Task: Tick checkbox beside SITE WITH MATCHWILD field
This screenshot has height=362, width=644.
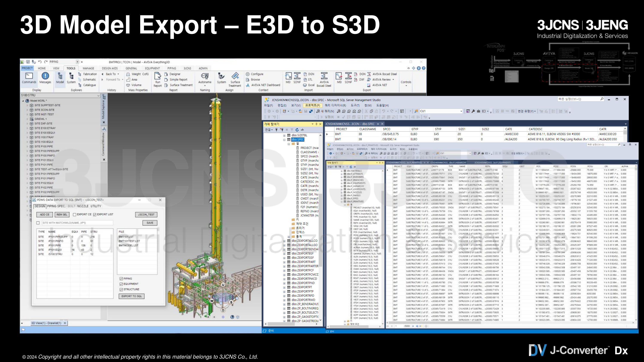Action: pos(38,223)
